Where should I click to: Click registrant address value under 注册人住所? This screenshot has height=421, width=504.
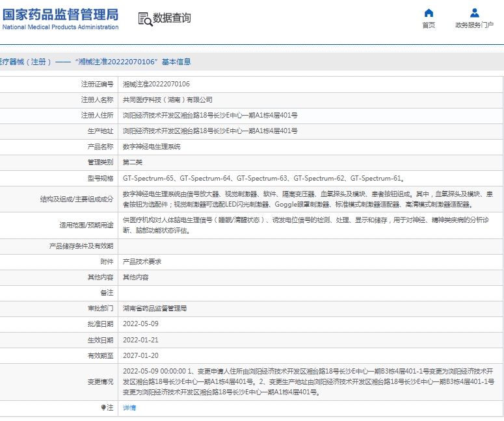[210, 115]
